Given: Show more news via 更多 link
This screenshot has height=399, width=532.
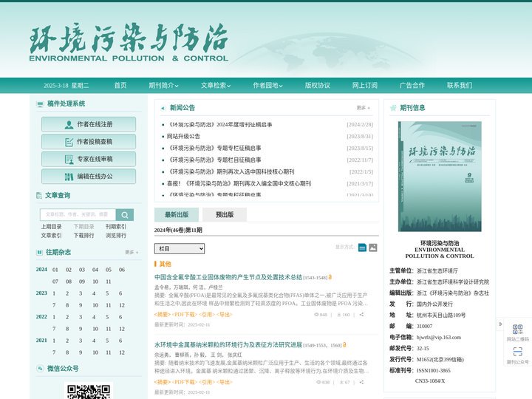Looking at the screenshot, I should (364, 108).
